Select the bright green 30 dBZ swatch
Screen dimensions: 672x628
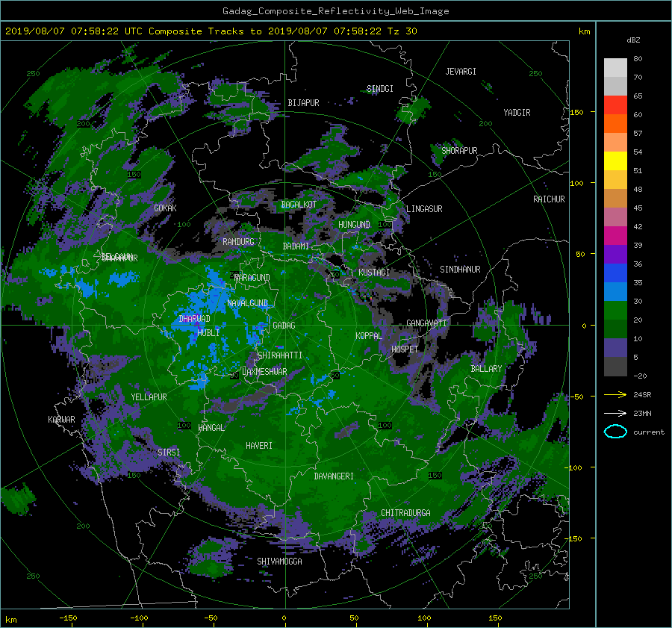point(615,311)
